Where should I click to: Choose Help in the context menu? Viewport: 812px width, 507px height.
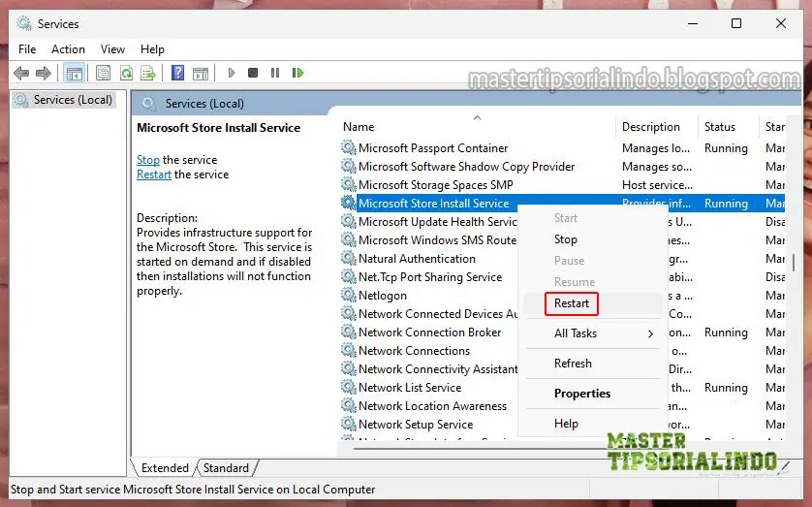[593, 424]
